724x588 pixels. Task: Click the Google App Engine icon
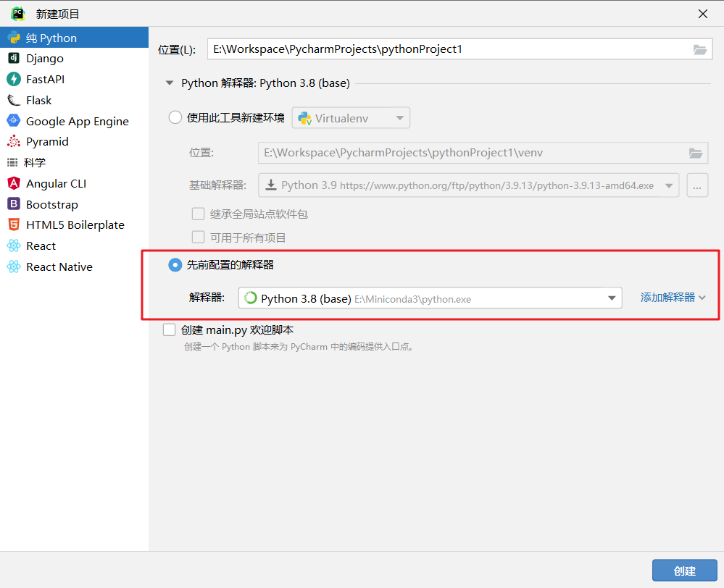tap(14, 120)
